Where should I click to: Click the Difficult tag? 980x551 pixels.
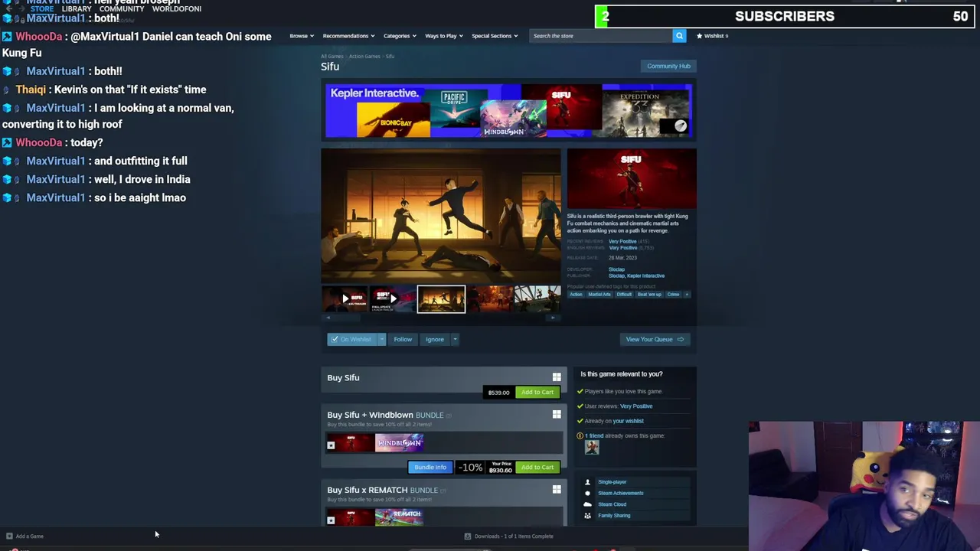(624, 295)
